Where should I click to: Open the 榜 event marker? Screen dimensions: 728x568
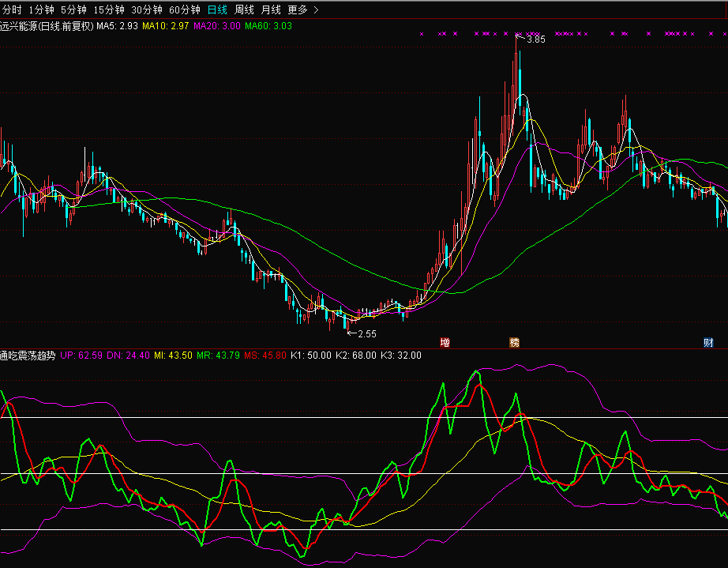515,343
